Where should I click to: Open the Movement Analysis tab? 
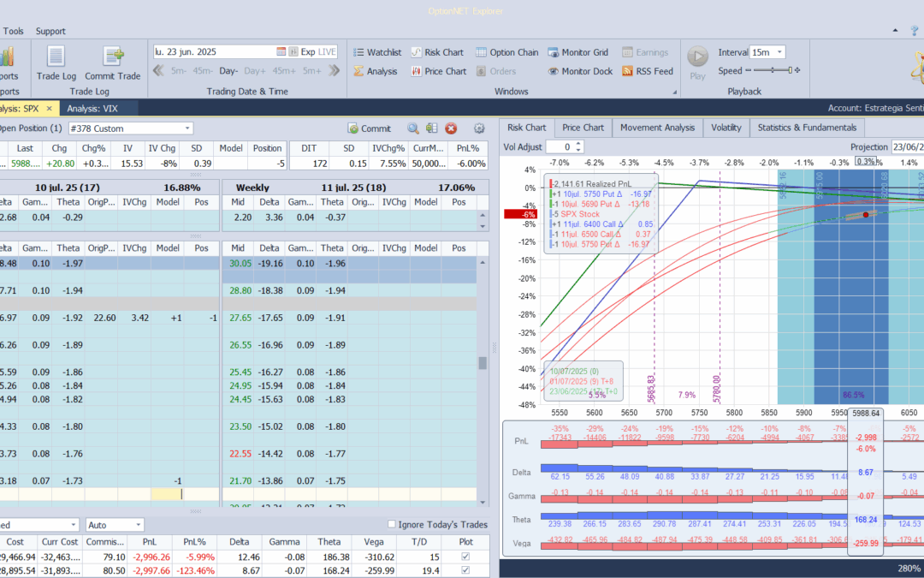coord(657,128)
